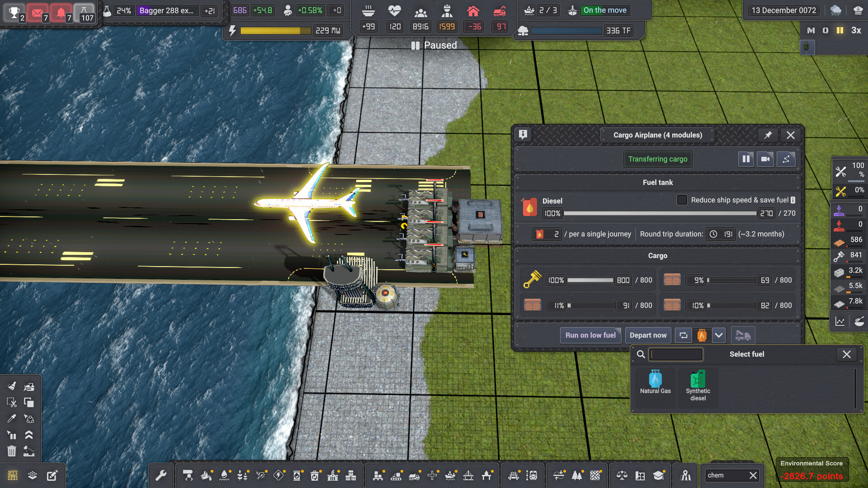This screenshot has height=488, width=868.
Task: Toggle game pause in speed controls
Action: pos(840,30)
